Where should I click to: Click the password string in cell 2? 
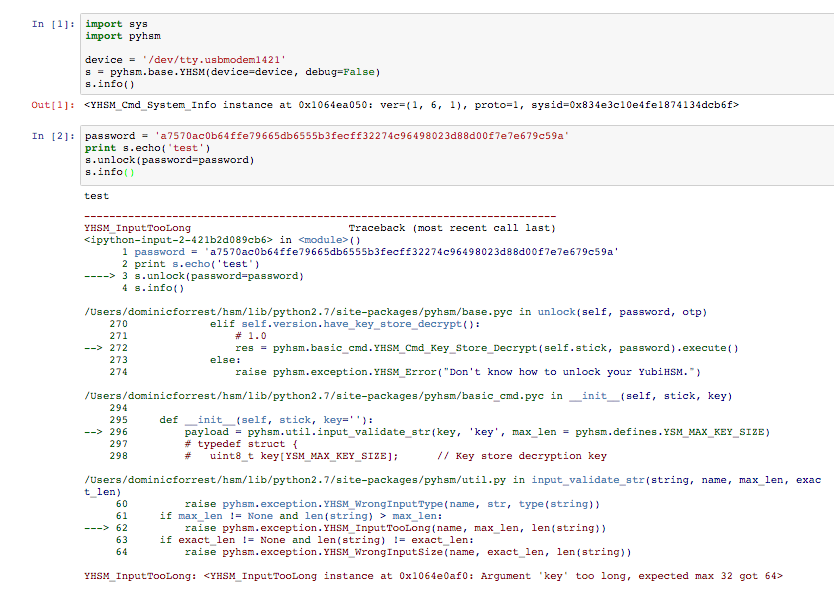click(x=362, y=136)
